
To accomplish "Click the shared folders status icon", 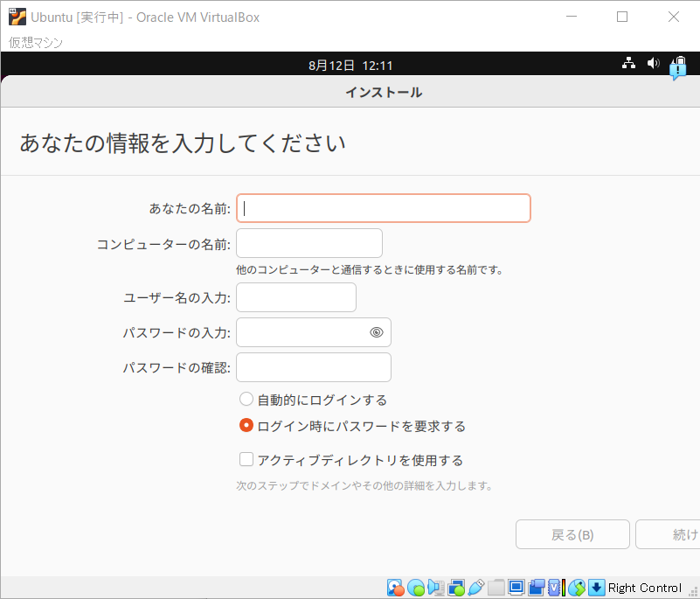I will point(496,588).
